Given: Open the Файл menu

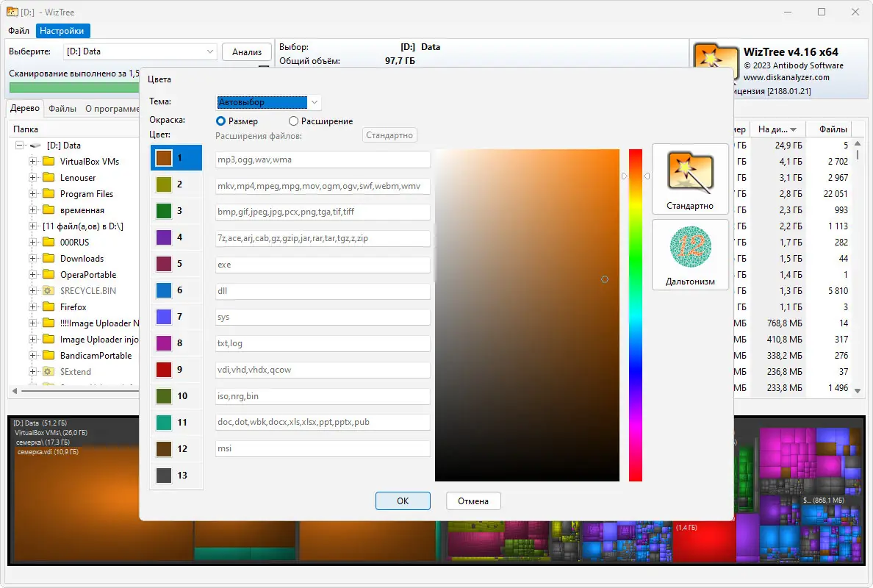Looking at the screenshot, I should pos(19,31).
